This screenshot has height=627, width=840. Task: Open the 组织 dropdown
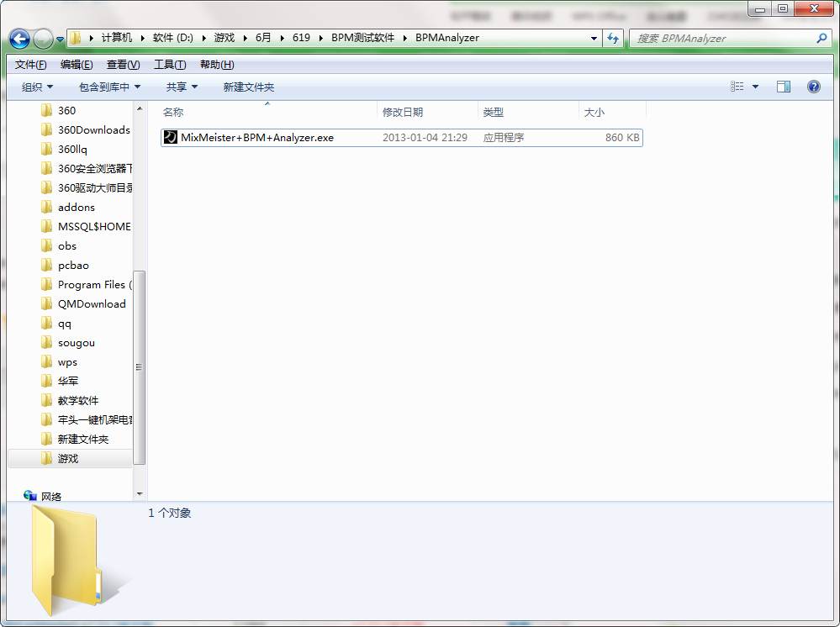(x=38, y=87)
